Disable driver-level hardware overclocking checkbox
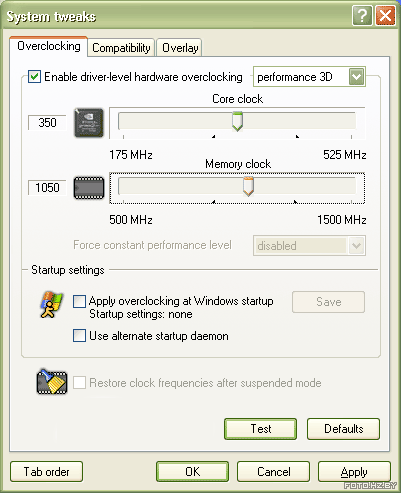 pyautogui.click(x=34, y=77)
